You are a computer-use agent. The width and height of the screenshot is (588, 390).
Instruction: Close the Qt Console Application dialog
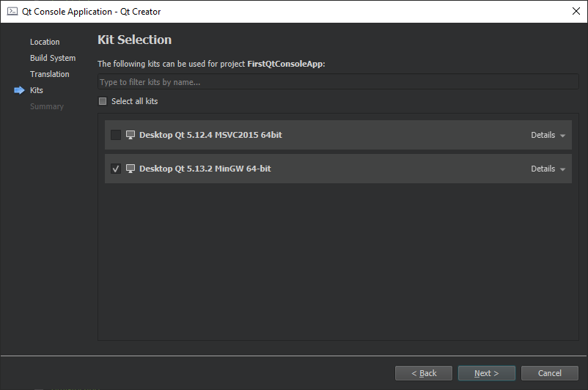tap(576, 11)
